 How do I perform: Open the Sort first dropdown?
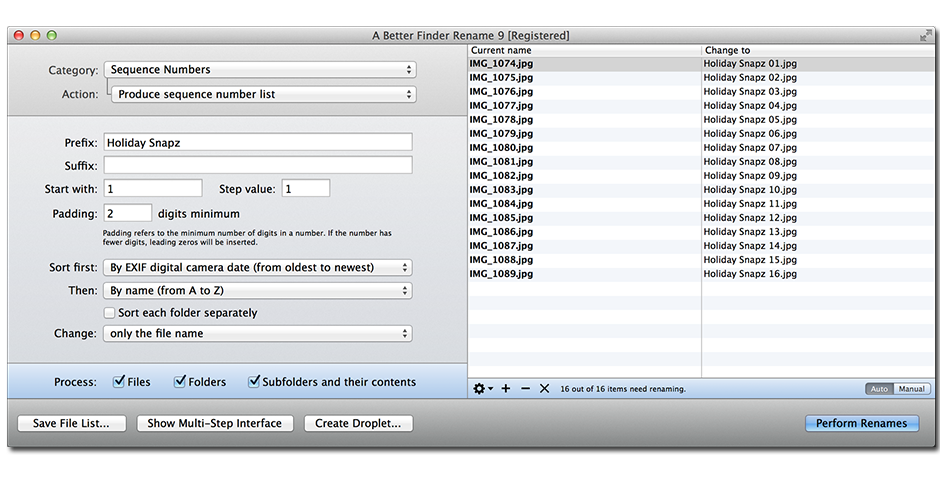[x=258, y=267]
